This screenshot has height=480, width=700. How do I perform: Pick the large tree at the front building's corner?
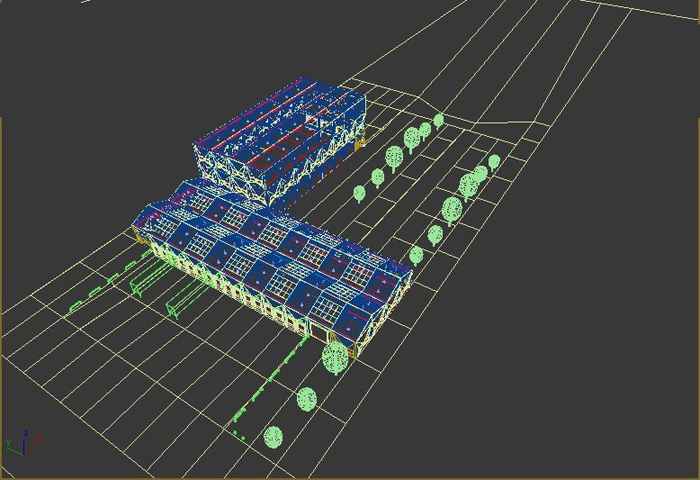[x=335, y=357]
